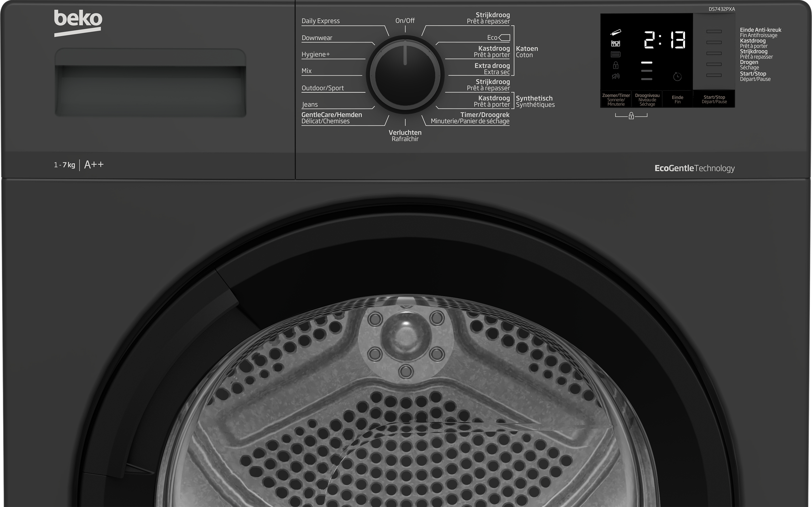Click the lit top drying level bar

pyautogui.click(x=646, y=63)
